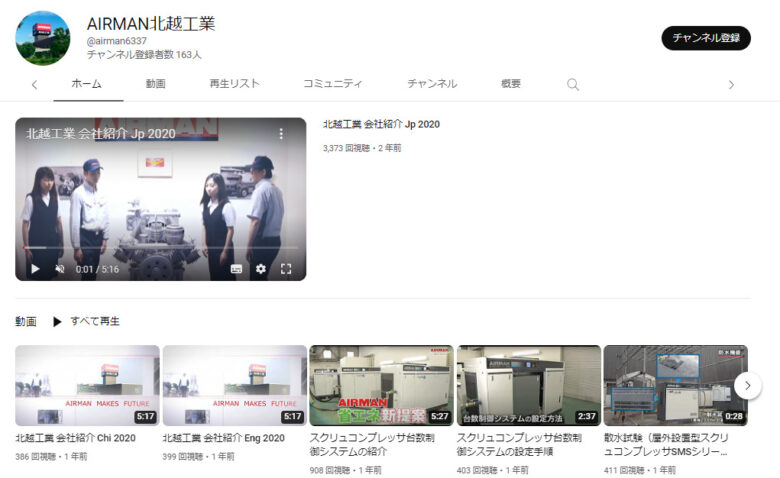The width and height of the screenshot is (780, 478).
Task: Click the overlay title in featured player
Action: (100, 133)
